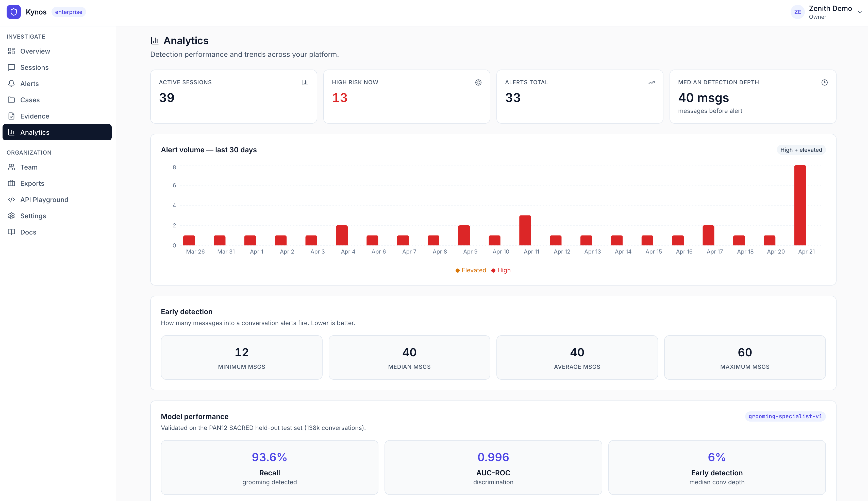Image resolution: width=868 pixels, height=501 pixels.
Task: Open Cases via the folder icon
Action: (x=11, y=100)
